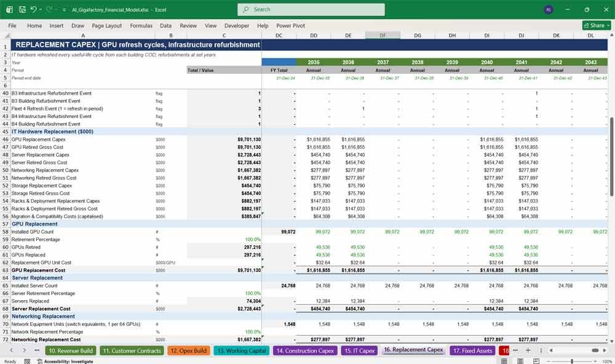Click the 'GPU Replacement Cost' row label
The width and height of the screenshot is (615, 364).
point(38,271)
